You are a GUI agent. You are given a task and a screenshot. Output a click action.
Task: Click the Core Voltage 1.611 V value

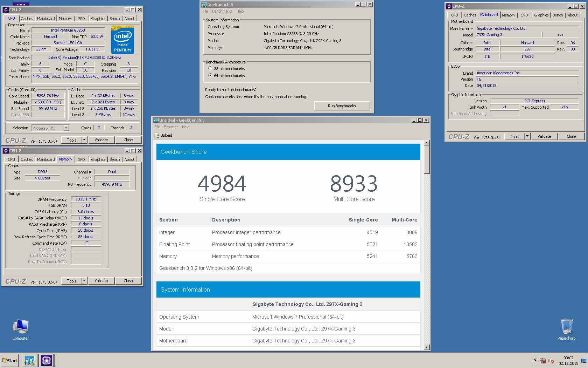[92, 49]
